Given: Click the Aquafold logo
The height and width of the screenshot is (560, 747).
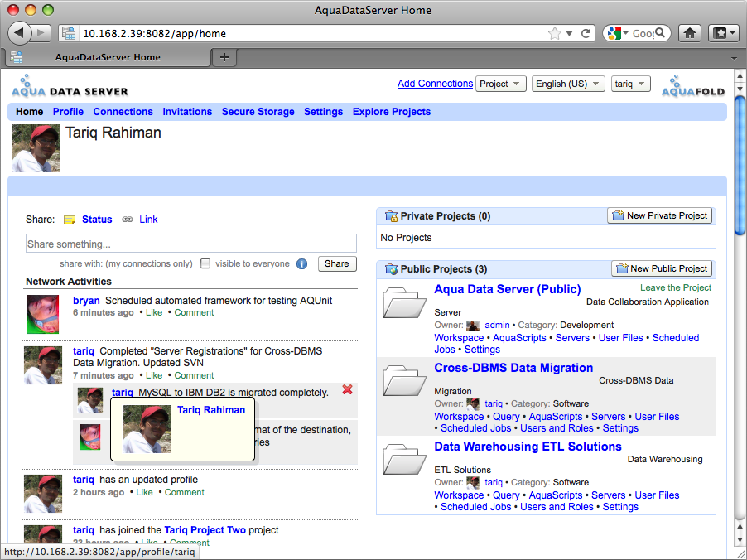Looking at the screenshot, I should [692, 86].
